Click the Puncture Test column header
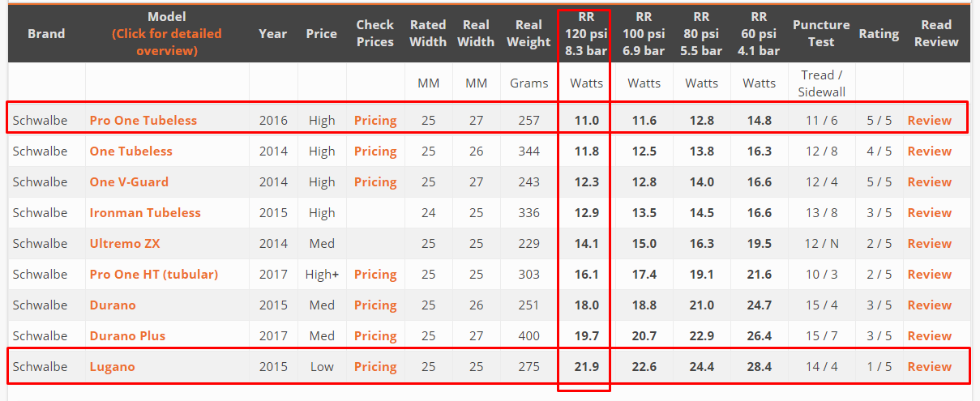 [x=821, y=33]
